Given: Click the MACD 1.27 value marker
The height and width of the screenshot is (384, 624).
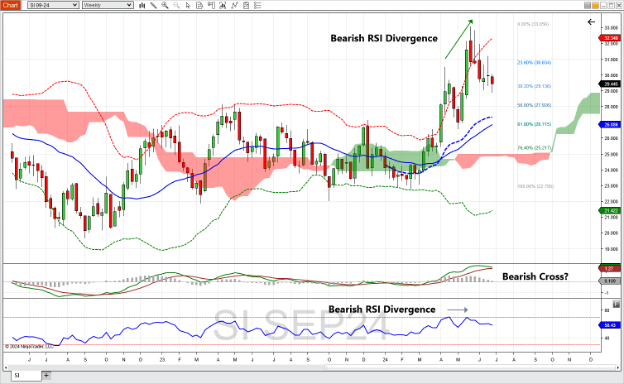Looking at the screenshot, I should point(609,269).
